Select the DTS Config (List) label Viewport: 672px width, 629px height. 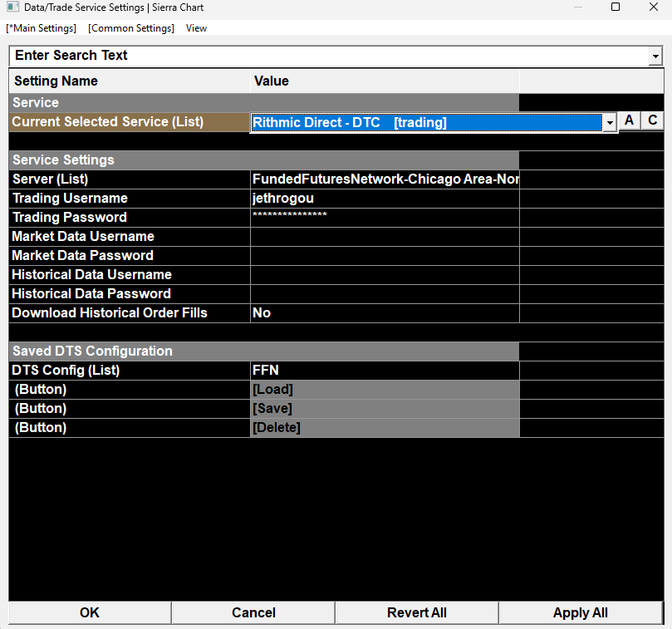pyautogui.click(x=66, y=371)
